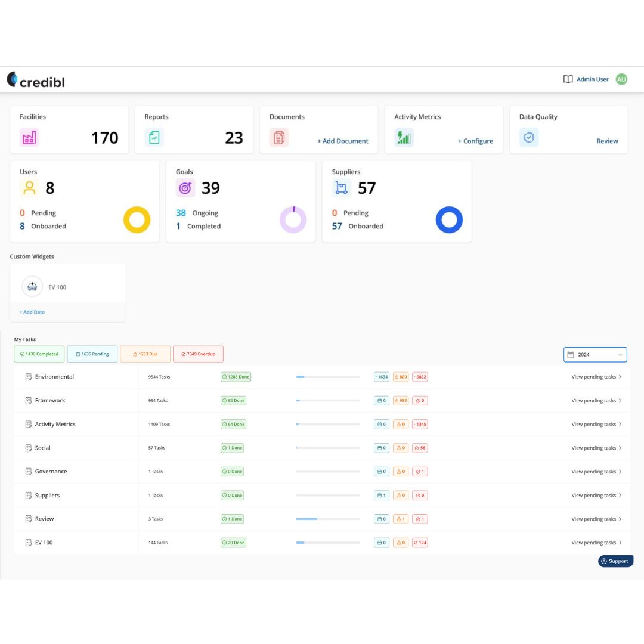Expand Governance pending tasks chevron
The width and height of the screenshot is (644, 644).
620,472
